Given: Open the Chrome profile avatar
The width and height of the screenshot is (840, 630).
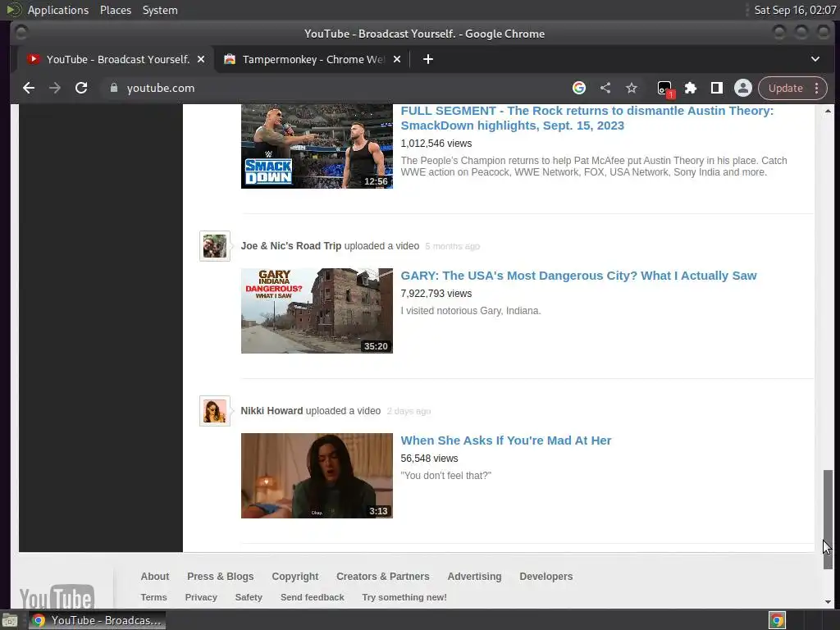Looking at the screenshot, I should pyautogui.click(x=743, y=88).
